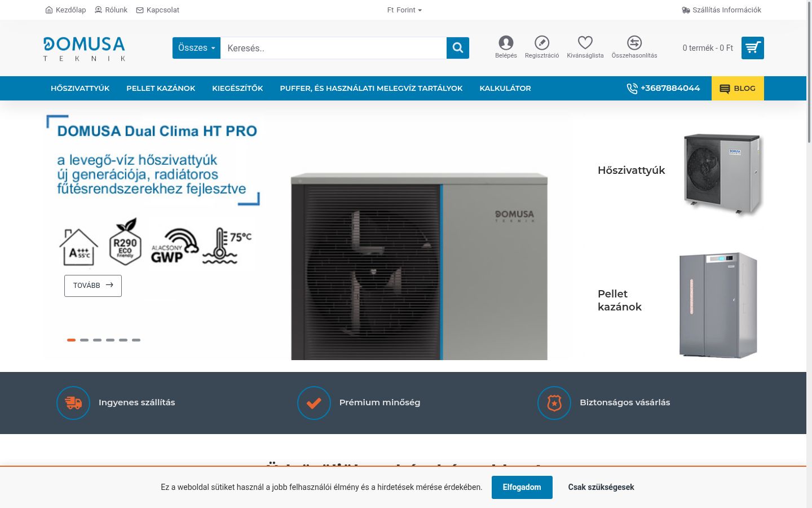The height and width of the screenshot is (508, 812).
Task: Focus the Keresés search field
Action: coord(333,48)
